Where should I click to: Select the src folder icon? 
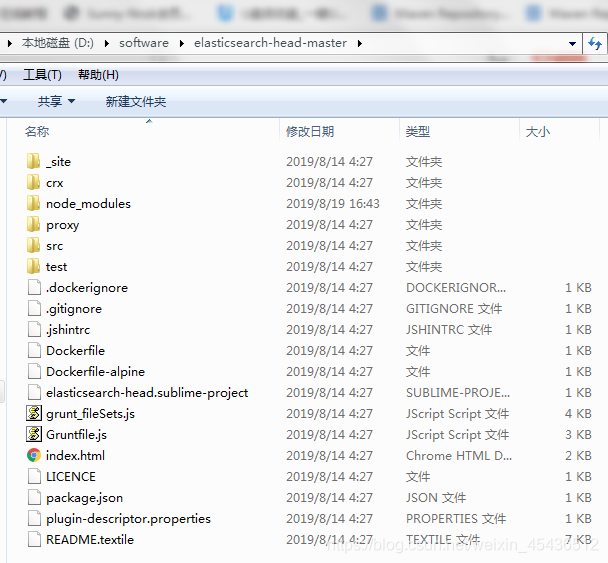(33, 245)
